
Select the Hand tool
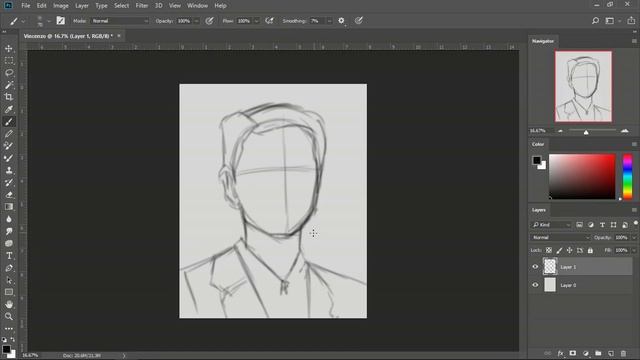pyautogui.click(x=9, y=304)
